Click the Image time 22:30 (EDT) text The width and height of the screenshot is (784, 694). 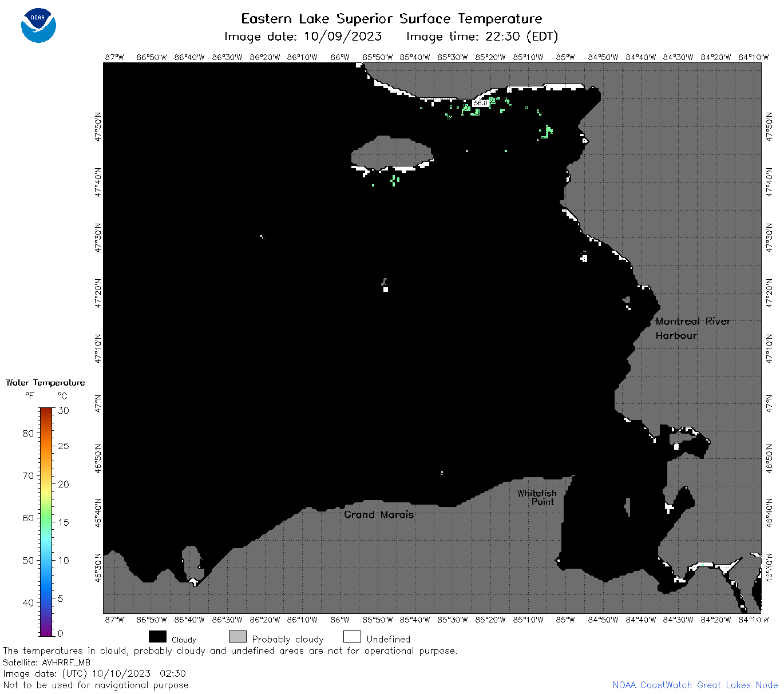click(x=482, y=37)
